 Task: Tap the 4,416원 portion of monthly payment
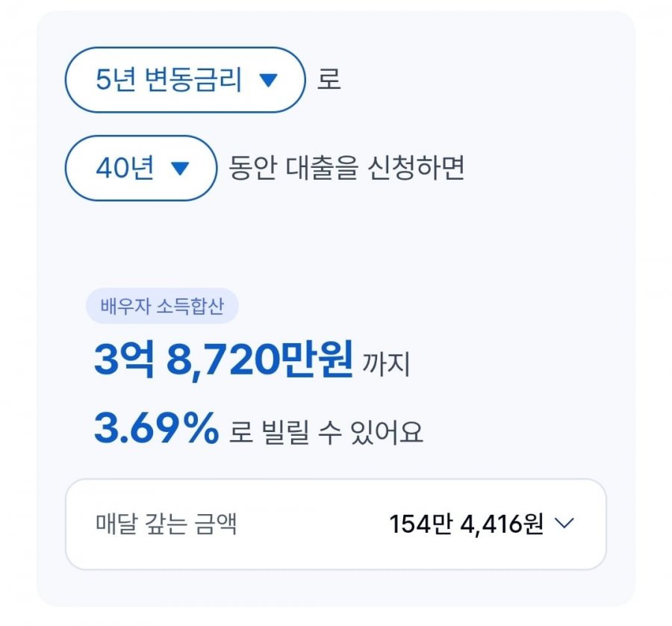point(503,524)
